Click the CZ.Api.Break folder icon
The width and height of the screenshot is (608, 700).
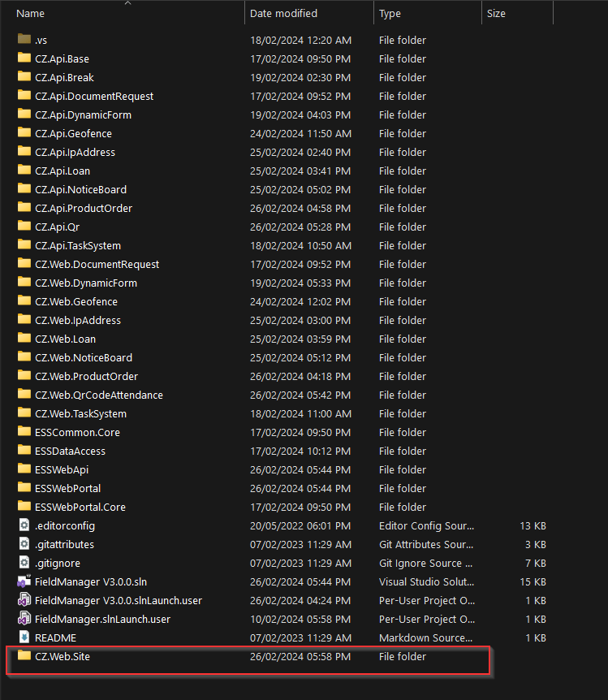point(24,77)
